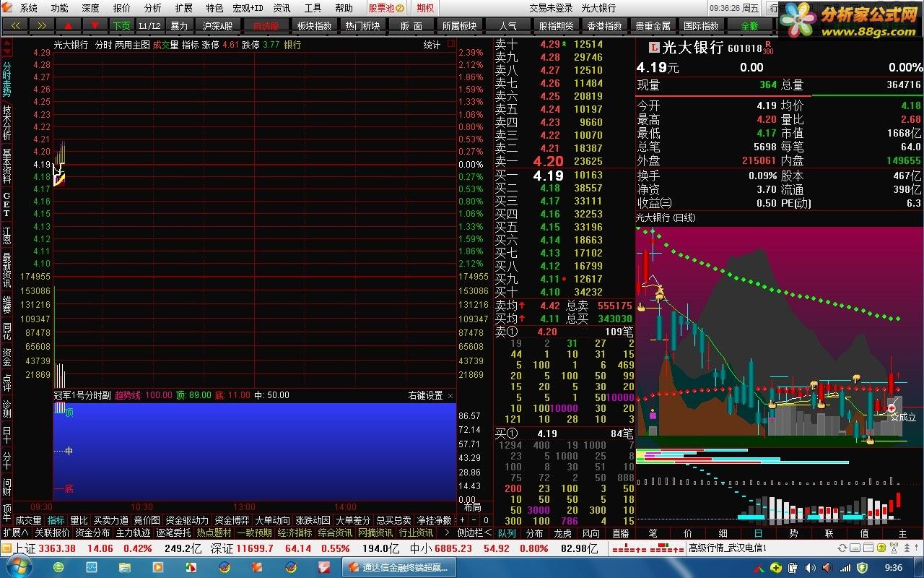Select the 队列 tab in the quote panel
The image size is (924, 578).
[x=507, y=533]
